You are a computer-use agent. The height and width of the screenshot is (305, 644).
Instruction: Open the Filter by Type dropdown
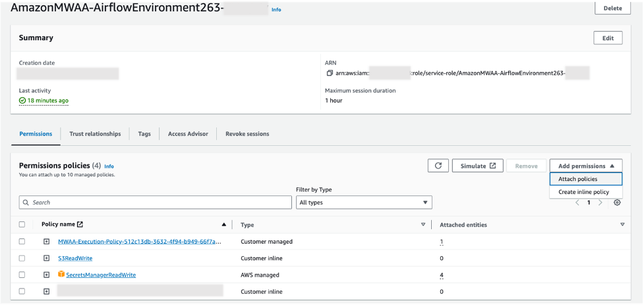[x=364, y=203]
